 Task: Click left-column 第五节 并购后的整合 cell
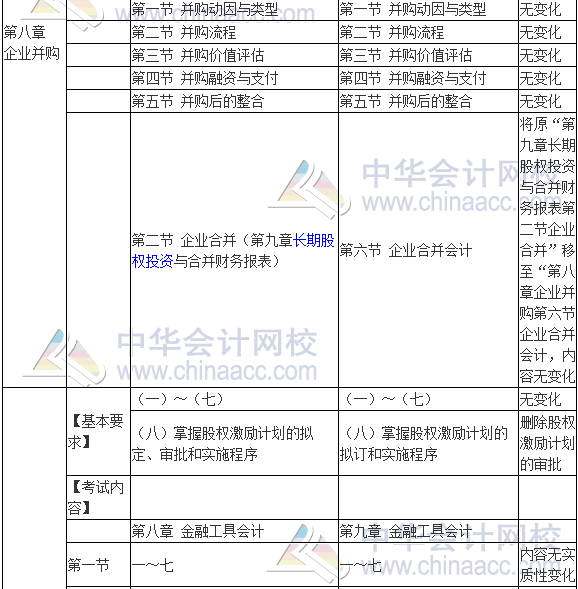[234, 101]
